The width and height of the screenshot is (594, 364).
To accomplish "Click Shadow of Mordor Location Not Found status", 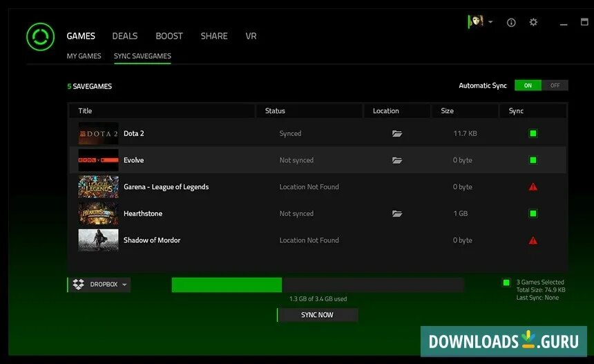I will point(309,240).
